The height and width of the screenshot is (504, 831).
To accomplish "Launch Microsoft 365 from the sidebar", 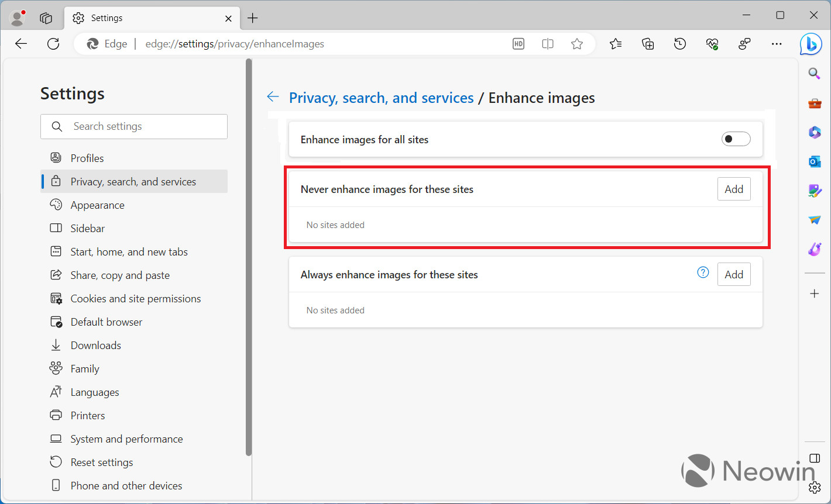I will click(x=815, y=132).
